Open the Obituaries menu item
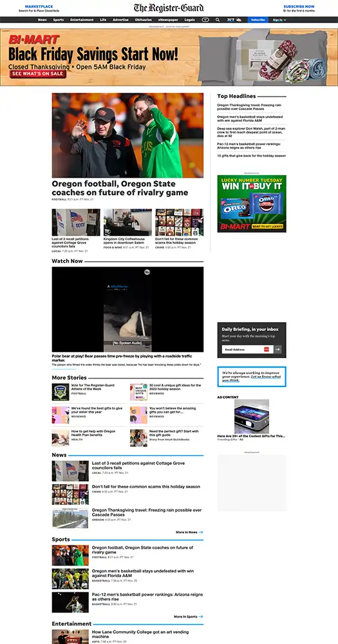Image resolution: width=338 pixels, height=644 pixels. [144, 20]
